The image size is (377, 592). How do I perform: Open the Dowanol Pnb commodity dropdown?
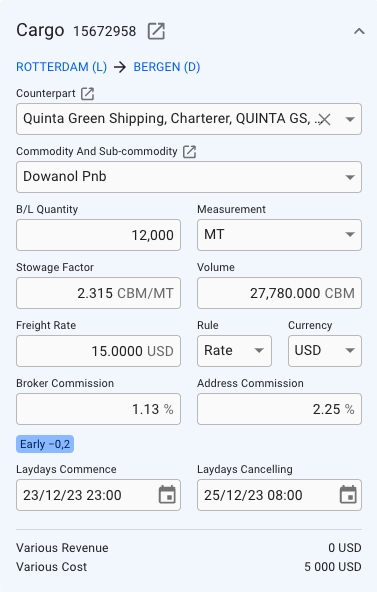(189, 177)
